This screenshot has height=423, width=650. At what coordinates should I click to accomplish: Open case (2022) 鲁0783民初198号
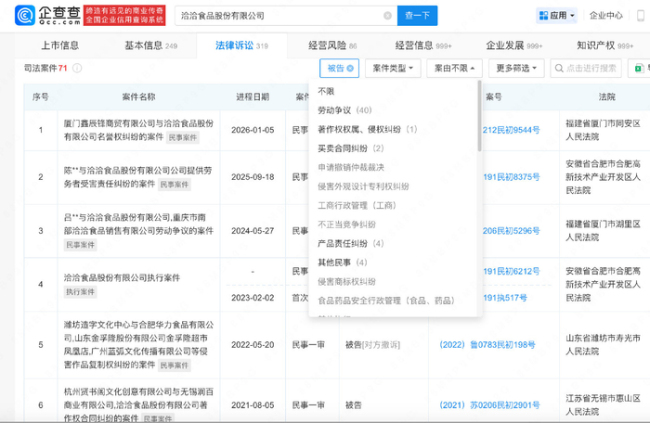click(x=488, y=345)
